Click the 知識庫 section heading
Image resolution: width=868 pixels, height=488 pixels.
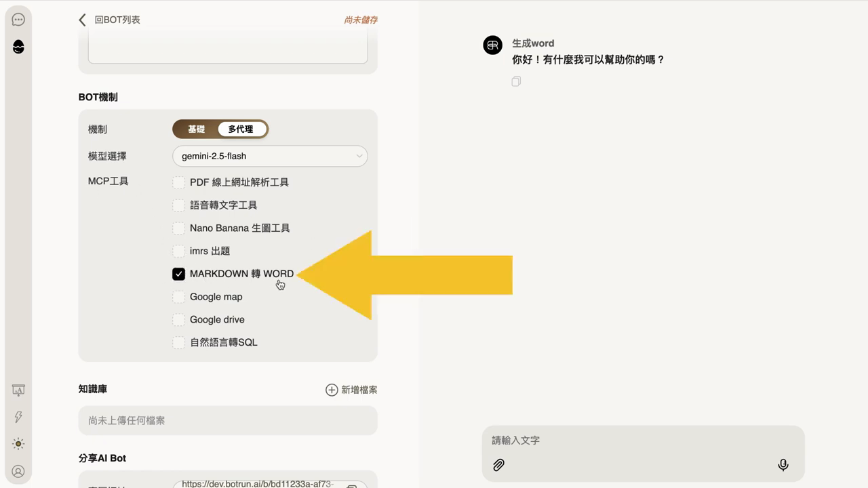[x=93, y=389]
